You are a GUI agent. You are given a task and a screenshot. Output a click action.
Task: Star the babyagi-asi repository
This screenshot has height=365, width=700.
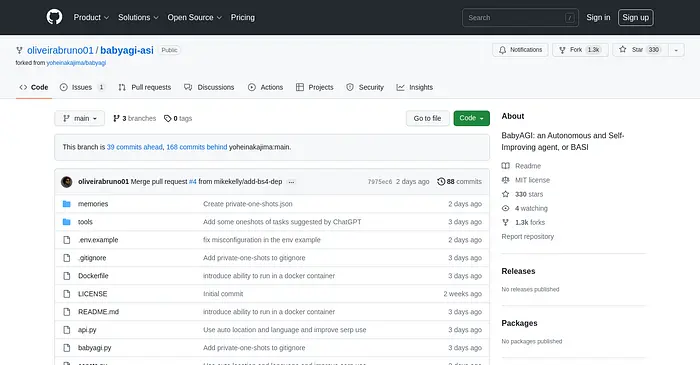(640, 50)
